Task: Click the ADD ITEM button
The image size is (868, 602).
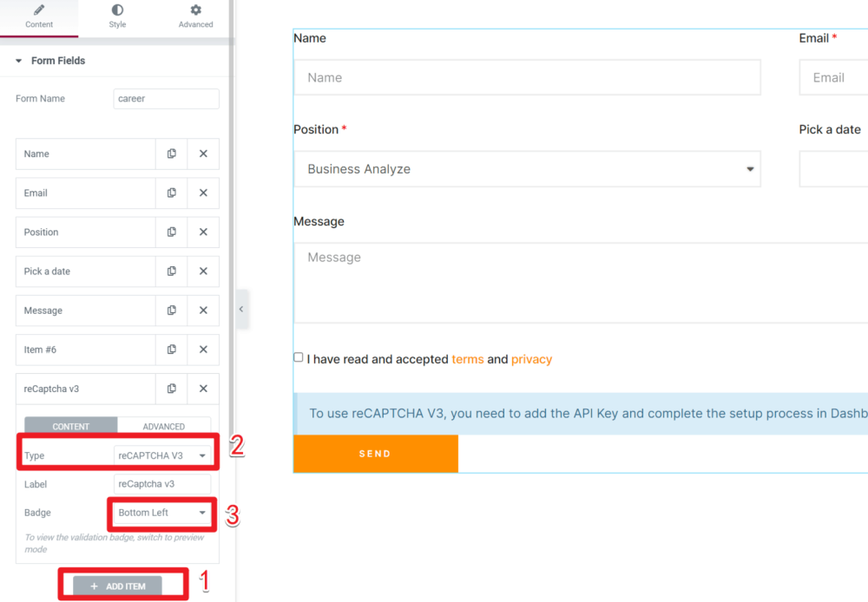Action: (117, 586)
